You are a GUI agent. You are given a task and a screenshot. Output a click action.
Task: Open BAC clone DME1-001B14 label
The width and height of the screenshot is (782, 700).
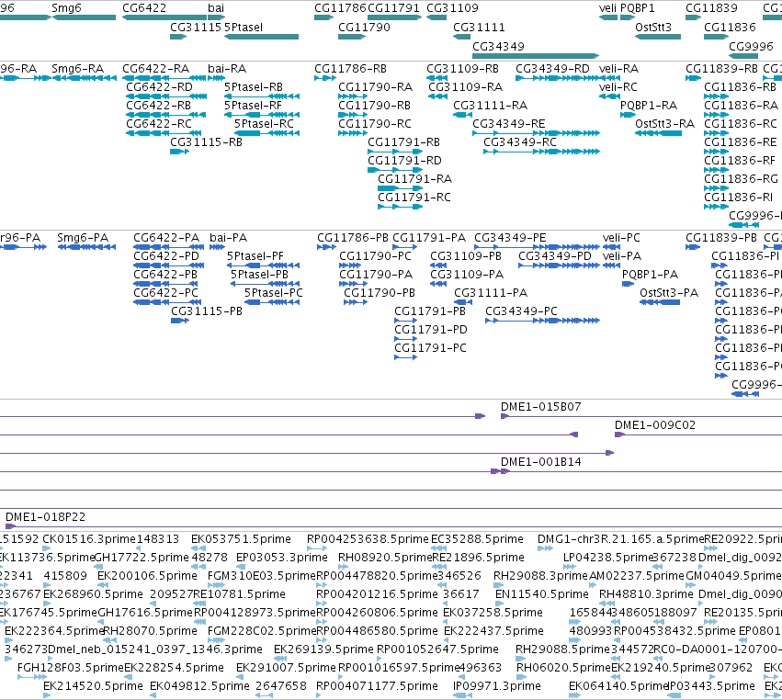[541, 462]
